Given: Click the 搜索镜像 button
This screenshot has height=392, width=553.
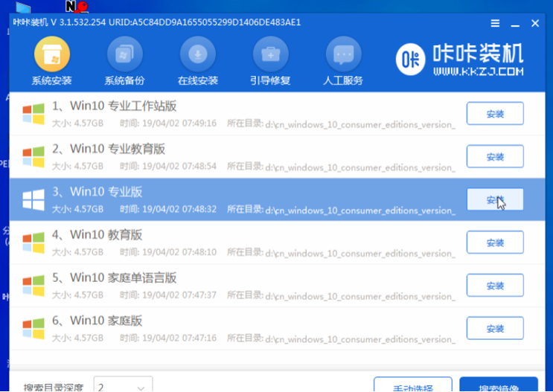Looking at the screenshot, I should pyautogui.click(x=498, y=386).
